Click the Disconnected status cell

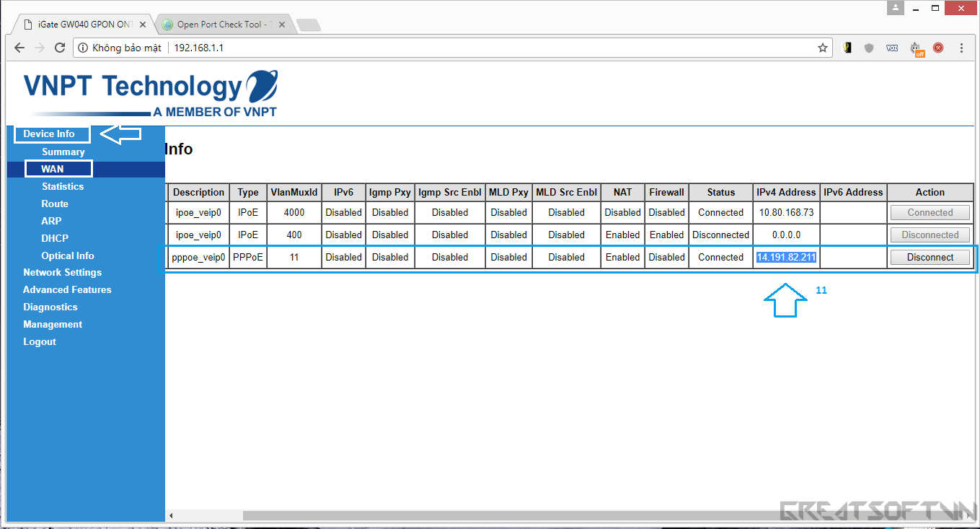tap(721, 235)
